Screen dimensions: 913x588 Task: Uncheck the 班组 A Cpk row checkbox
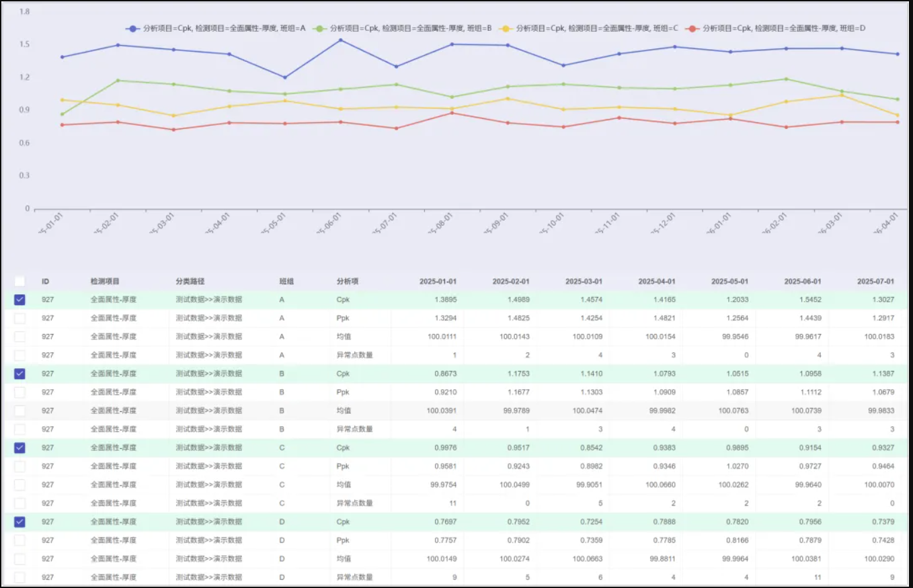19,300
